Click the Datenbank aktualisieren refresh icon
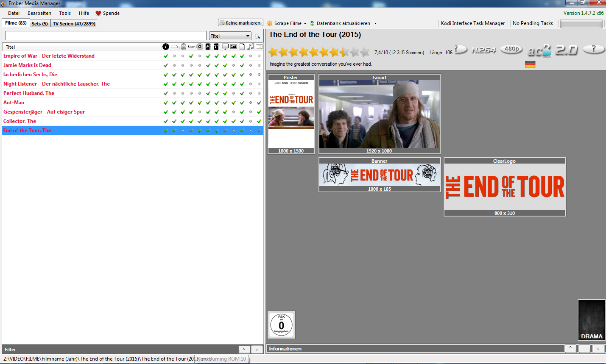Viewport: 606px width, 364px height. (312, 23)
